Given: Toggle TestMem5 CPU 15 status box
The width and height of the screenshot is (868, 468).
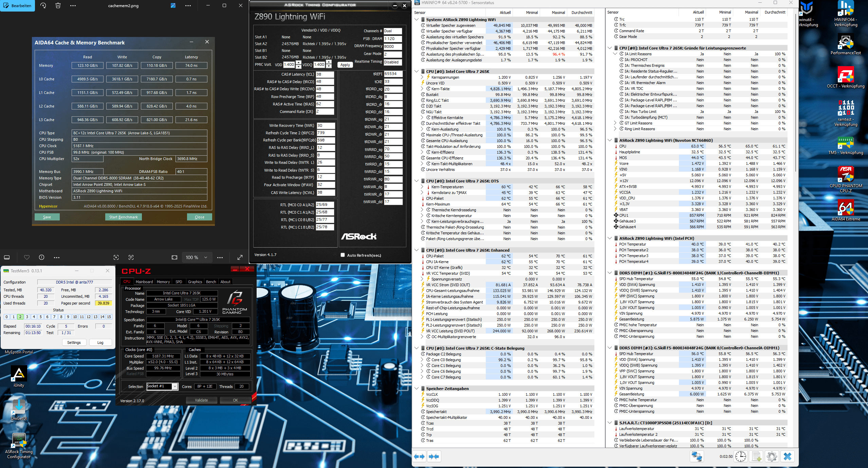Looking at the screenshot, I should click(109, 317).
